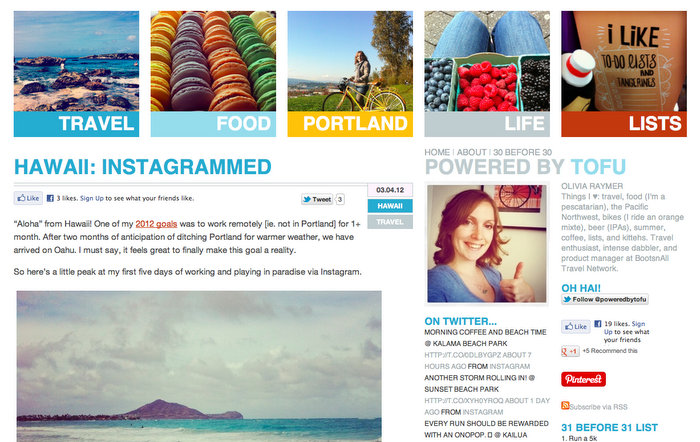Click the Tweet button on the post
The width and height of the screenshot is (700, 442).
[317, 199]
